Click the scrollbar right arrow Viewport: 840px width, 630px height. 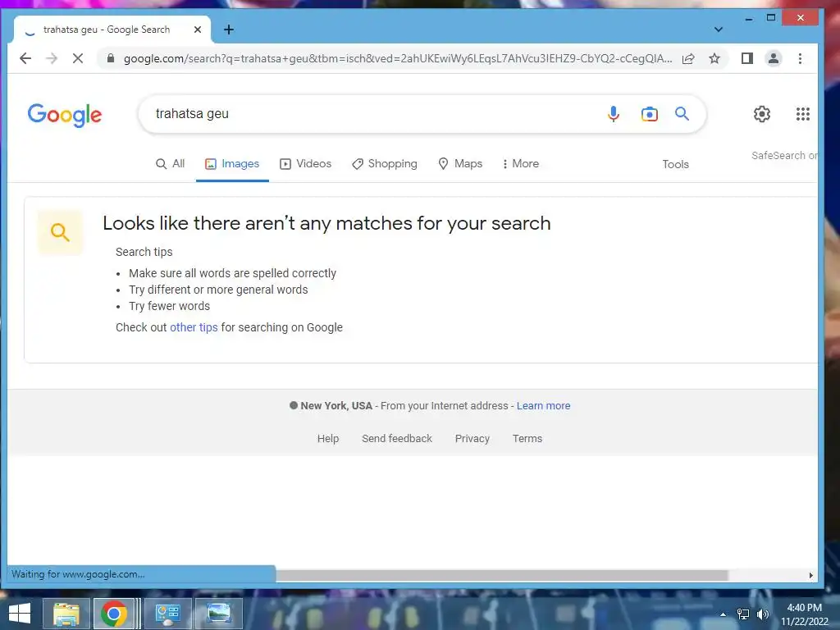[810, 575]
